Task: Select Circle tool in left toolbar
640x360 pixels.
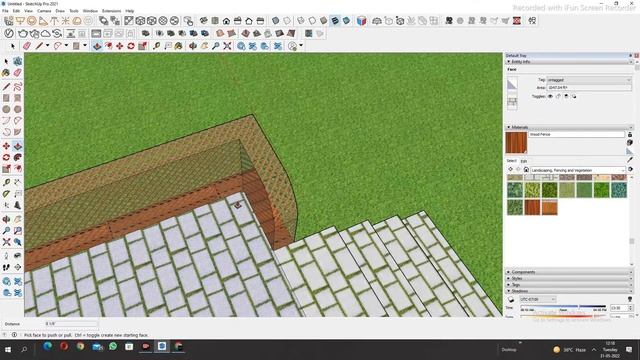Action: point(6,109)
